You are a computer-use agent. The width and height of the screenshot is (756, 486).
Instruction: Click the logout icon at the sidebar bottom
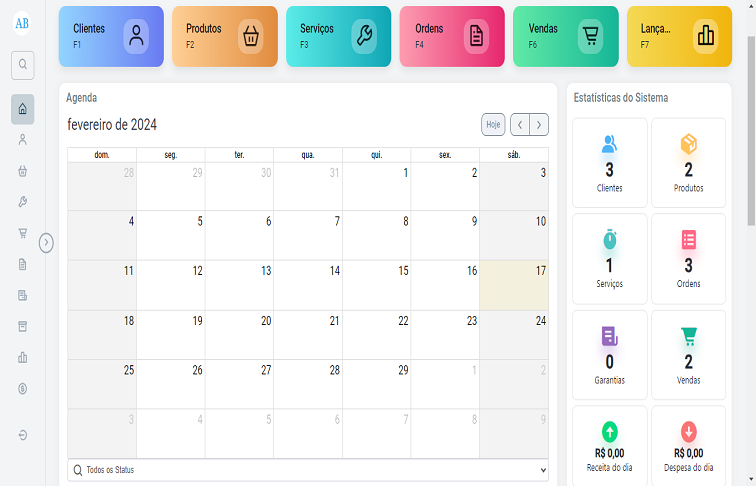pos(22,435)
